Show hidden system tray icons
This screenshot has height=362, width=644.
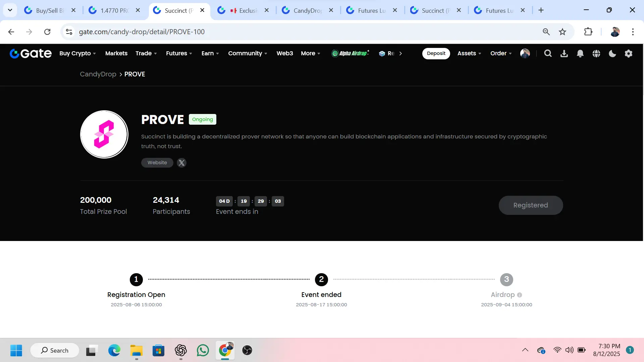pyautogui.click(x=525, y=350)
